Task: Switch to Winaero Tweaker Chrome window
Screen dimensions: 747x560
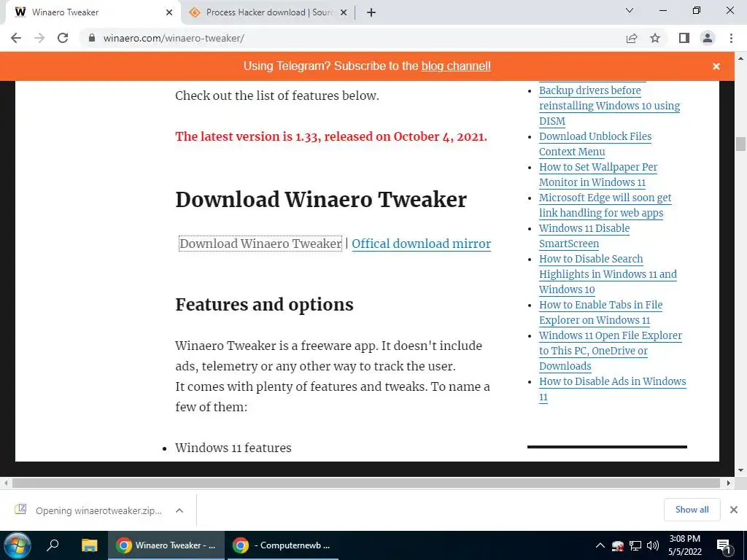Action: (166, 545)
